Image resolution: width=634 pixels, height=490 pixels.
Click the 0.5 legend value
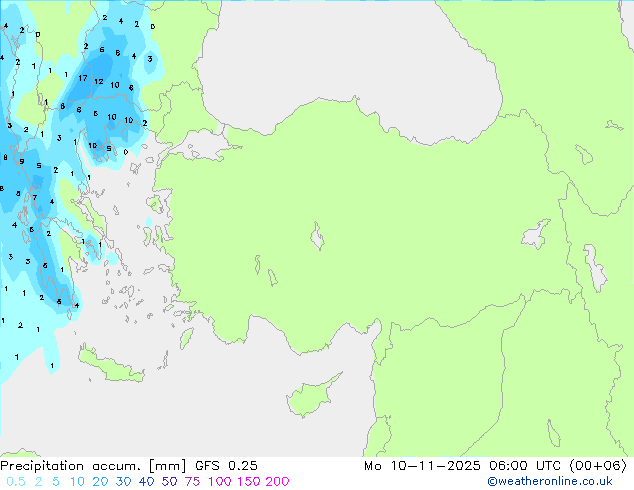(16, 482)
